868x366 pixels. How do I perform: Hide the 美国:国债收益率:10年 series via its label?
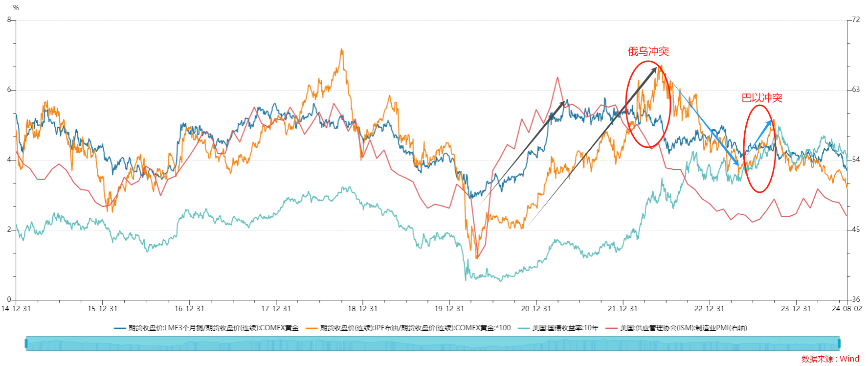pos(565,328)
